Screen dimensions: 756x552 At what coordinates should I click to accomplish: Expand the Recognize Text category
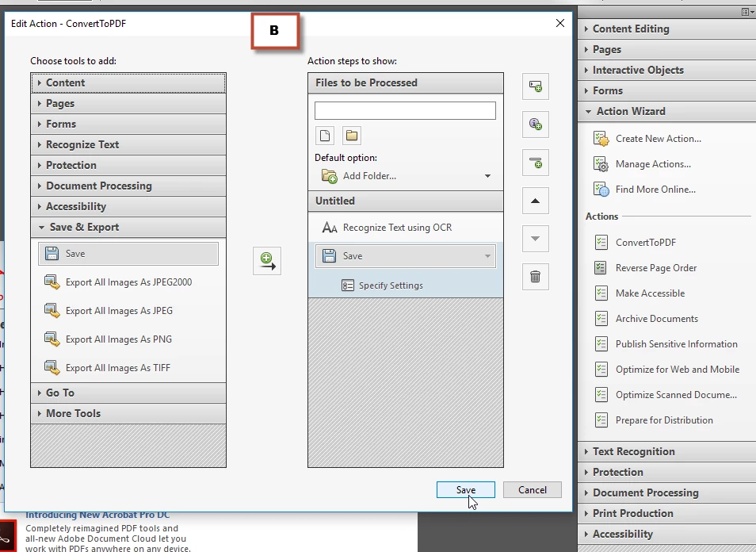128,145
